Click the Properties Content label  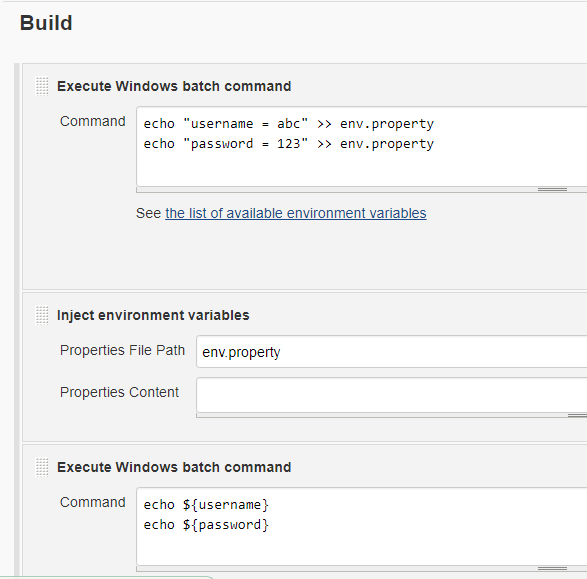tap(119, 392)
